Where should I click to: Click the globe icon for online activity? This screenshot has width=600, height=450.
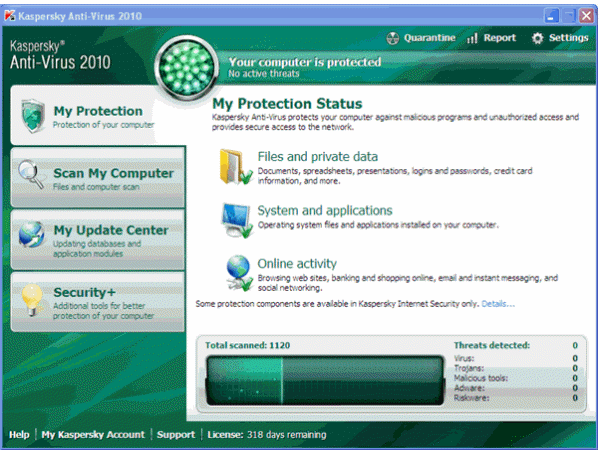[x=239, y=272]
